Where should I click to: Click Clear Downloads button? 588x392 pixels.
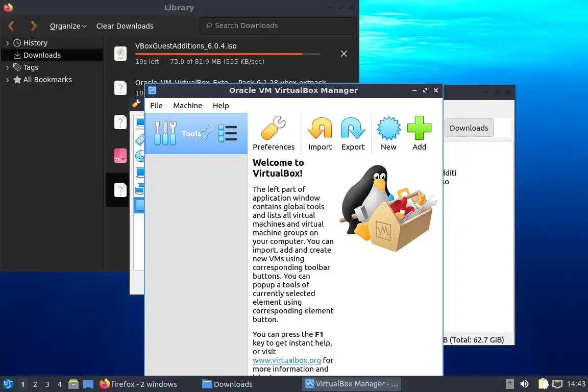pyautogui.click(x=125, y=26)
